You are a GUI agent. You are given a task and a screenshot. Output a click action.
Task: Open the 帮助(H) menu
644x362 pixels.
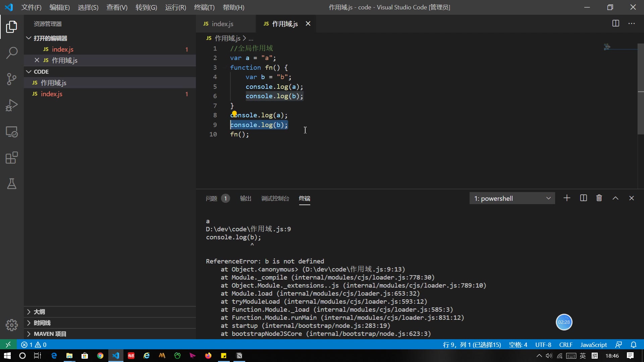[x=233, y=7]
